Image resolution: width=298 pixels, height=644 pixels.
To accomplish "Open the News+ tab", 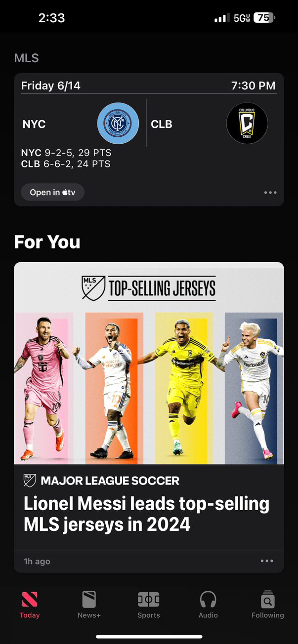I will tap(89, 605).
